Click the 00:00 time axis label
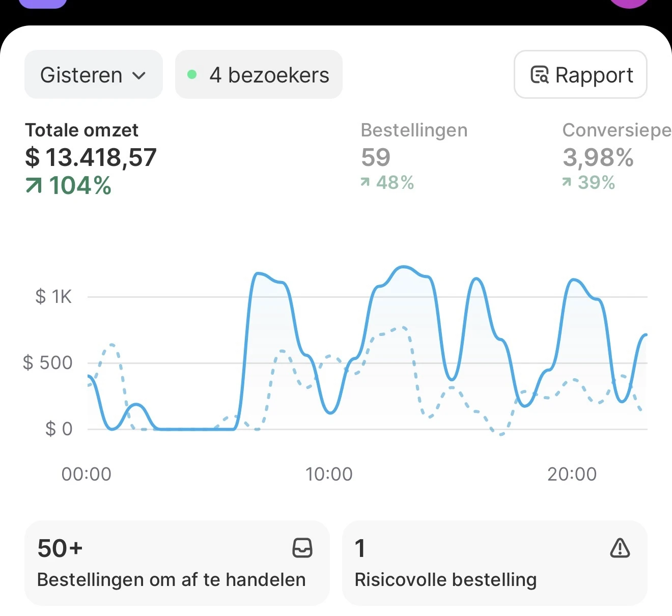Screen dimensions: 672x616 87,474
